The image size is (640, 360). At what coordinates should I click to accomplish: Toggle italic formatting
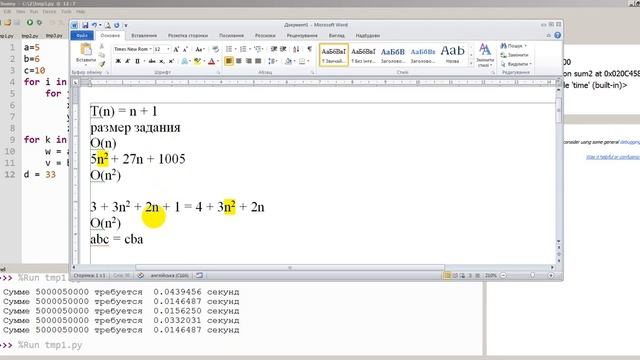pyautogui.click(x=127, y=61)
